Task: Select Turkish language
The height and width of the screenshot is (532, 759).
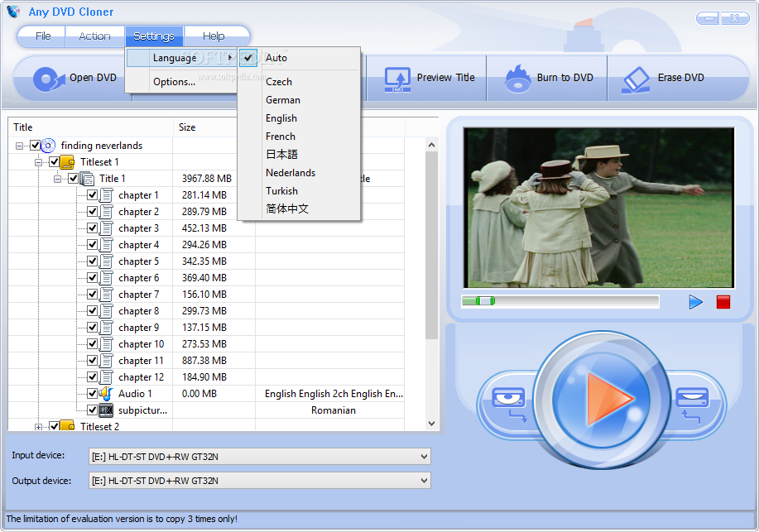Action: click(x=299, y=191)
